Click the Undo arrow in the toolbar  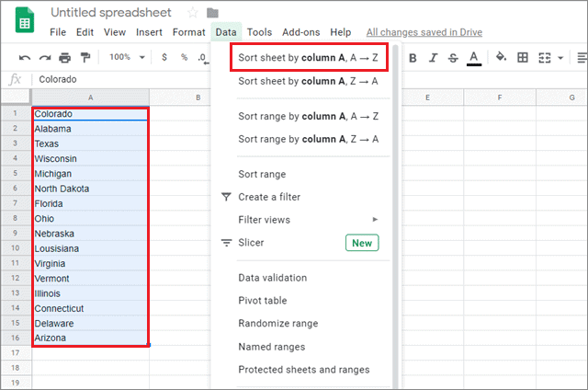click(x=25, y=58)
